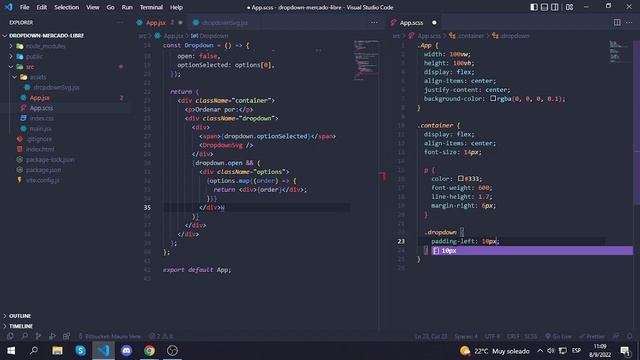Click errors and warnings count in status bar

tap(160, 336)
